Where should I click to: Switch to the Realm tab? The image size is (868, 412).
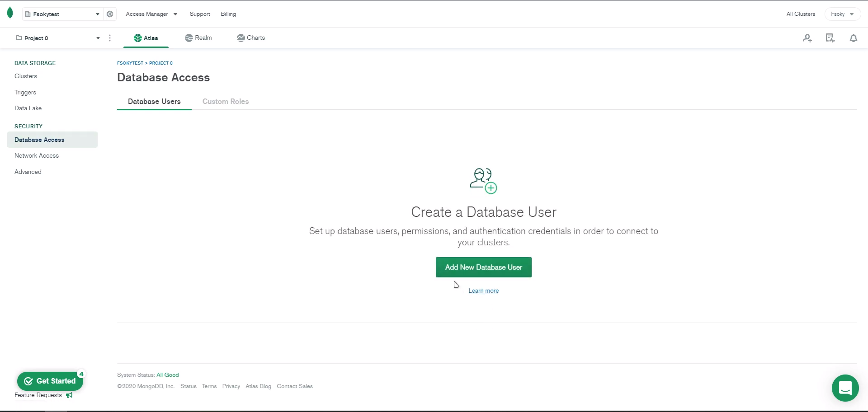click(198, 38)
